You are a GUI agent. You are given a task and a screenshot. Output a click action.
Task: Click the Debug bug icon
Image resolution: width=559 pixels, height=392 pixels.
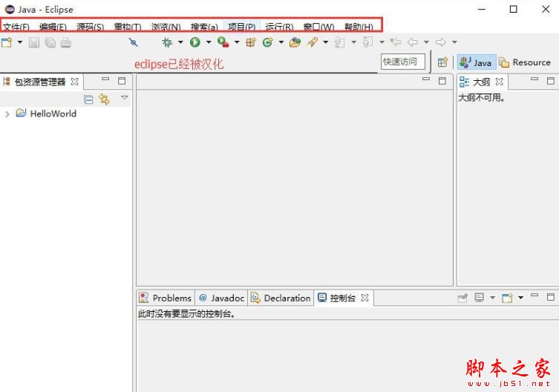pos(167,42)
